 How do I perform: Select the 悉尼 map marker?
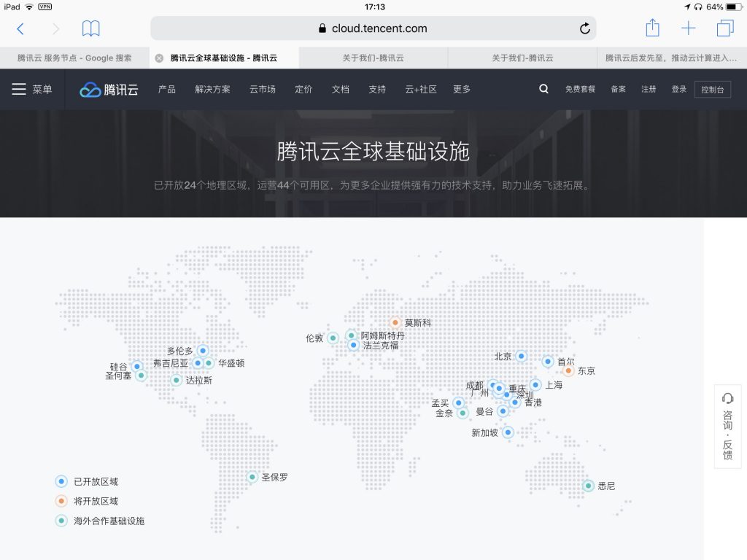[x=589, y=486]
